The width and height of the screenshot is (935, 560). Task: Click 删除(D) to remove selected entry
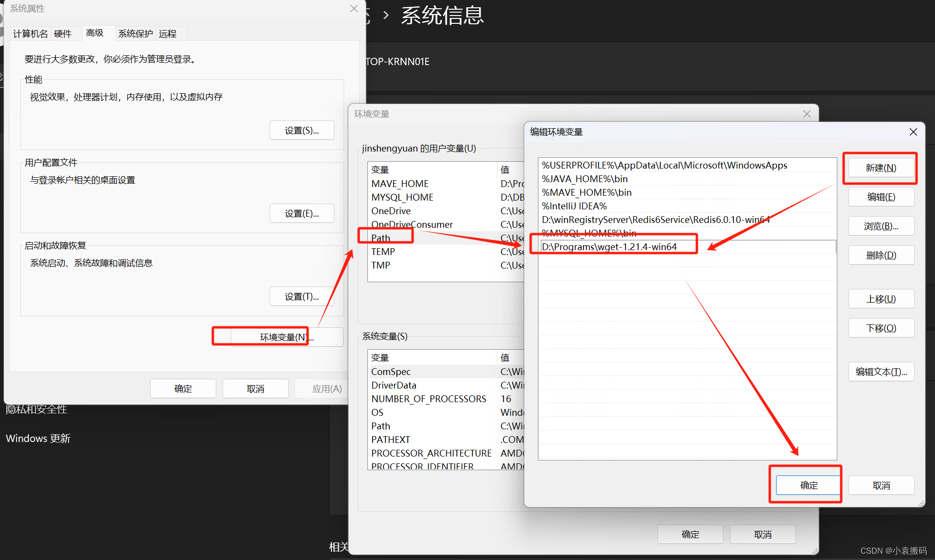click(880, 255)
